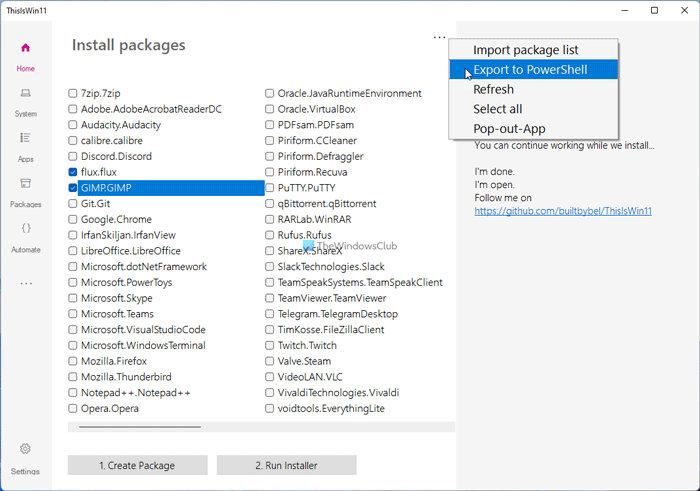The width and height of the screenshot is (700, 491).
Task: Check Microsoft.WindowsTerminal package
Action: tap(73, 345)
